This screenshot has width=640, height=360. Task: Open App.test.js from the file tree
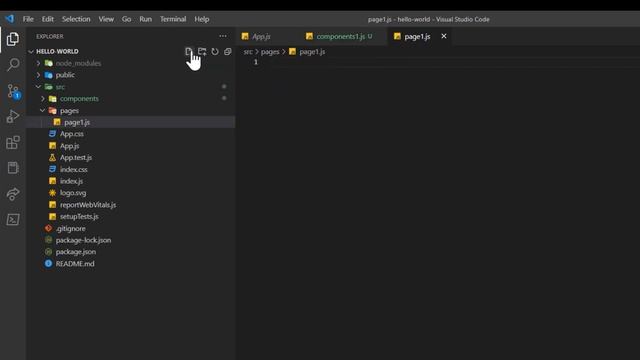coord(76,158)
